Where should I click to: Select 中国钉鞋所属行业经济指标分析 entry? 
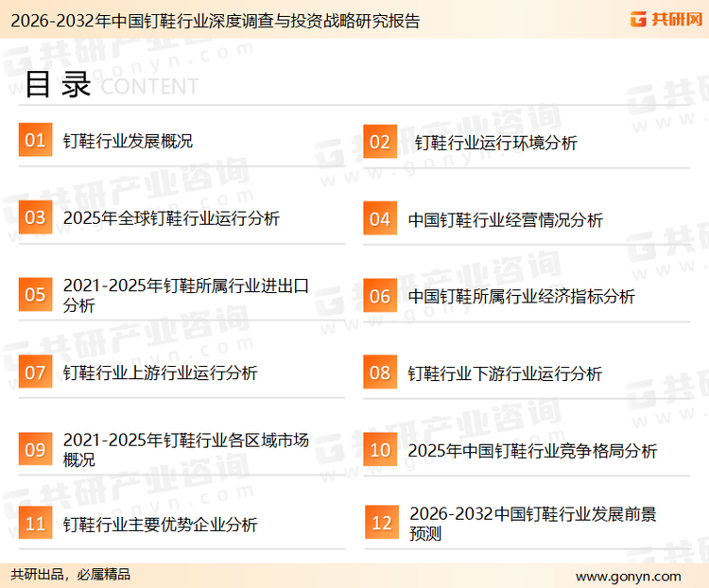click(x=521, y=296)
